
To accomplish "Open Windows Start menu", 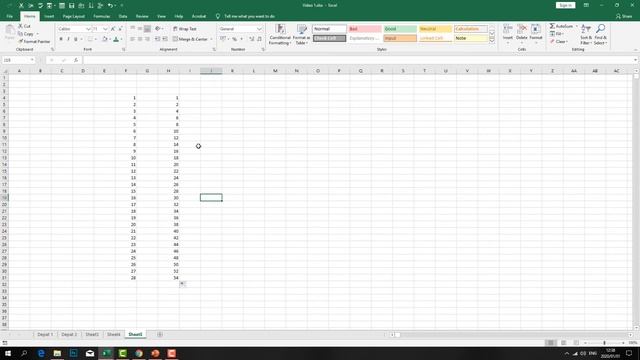I will click(x=8, y=353).
